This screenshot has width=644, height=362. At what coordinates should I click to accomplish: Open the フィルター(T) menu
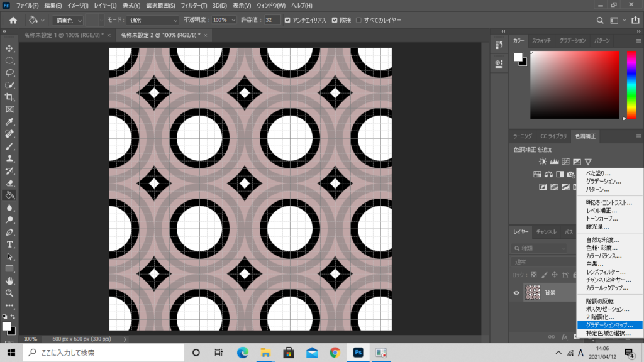pyautogui.click(x=194, y=5)
